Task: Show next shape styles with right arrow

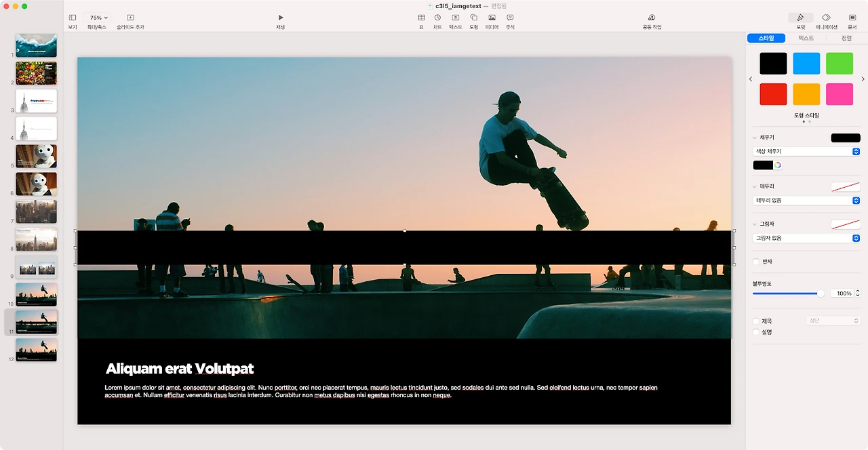Action: click(863, 79)
